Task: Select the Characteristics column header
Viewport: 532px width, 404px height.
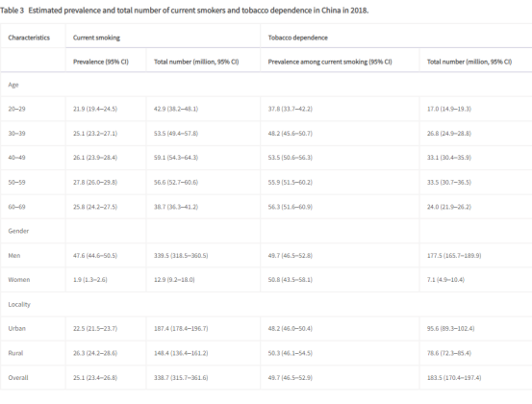Action: [x=29, y=38]
